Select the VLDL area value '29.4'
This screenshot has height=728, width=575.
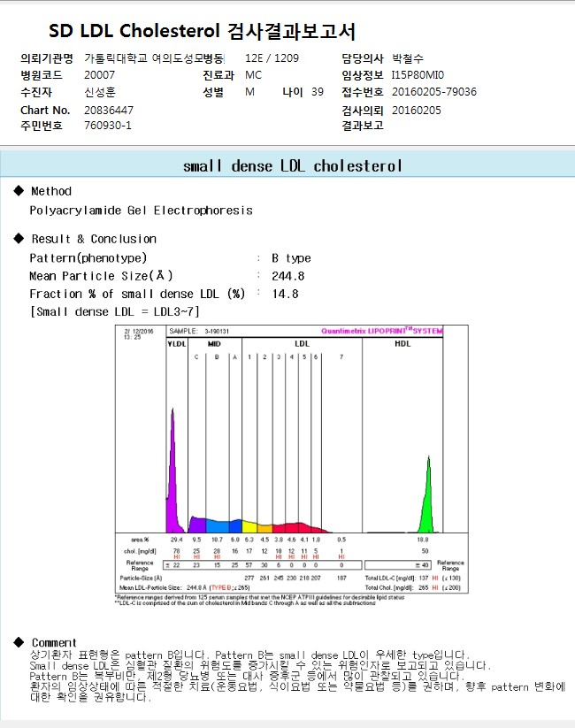(177, 540)
